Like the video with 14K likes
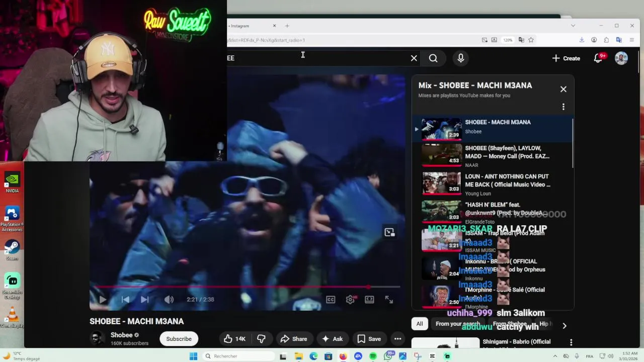 point(235,339)
